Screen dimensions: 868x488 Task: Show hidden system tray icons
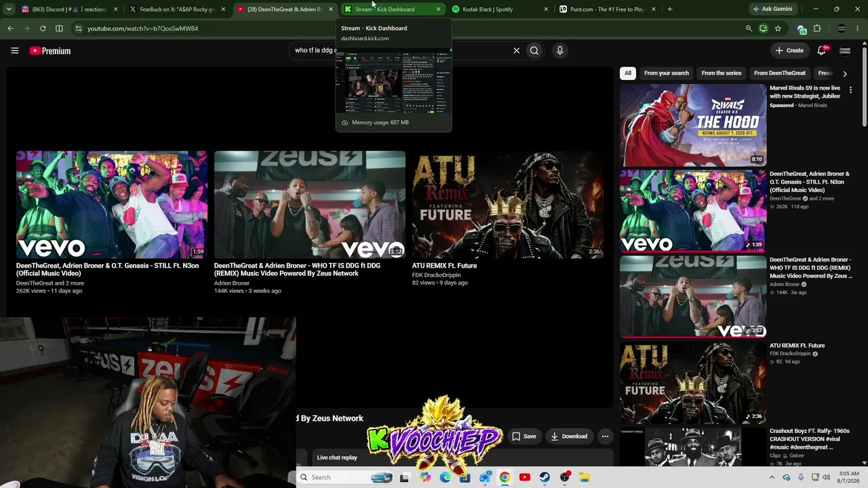click(772, 477)
